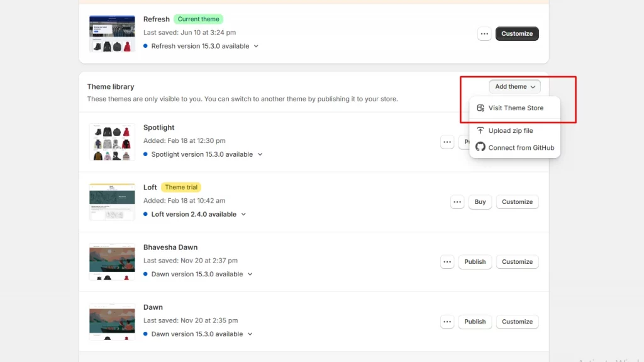
Task: Select Visit Theme Store menu item
Action: tap(514, 108)
